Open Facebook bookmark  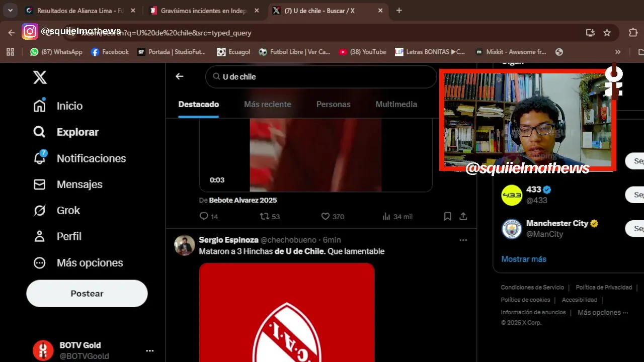click(110, 52)
